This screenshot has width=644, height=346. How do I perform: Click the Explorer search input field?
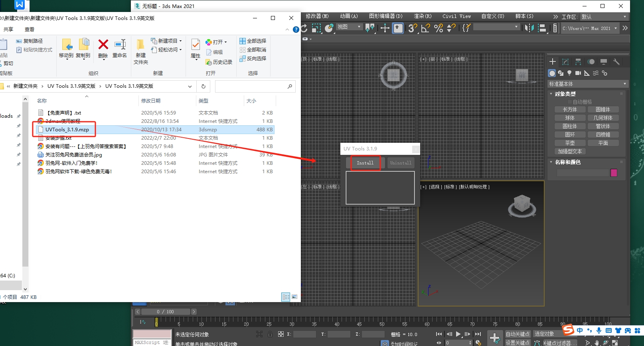click(x=255, y=86)
